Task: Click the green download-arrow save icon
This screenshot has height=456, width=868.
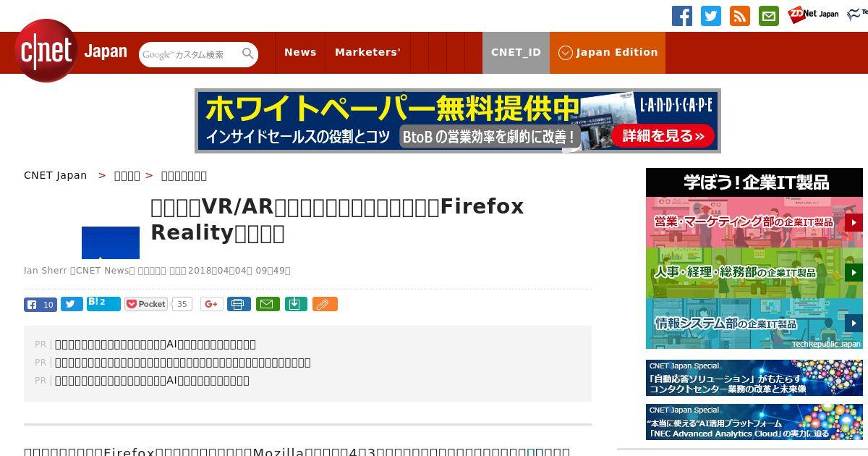Action: click(296, 304)
